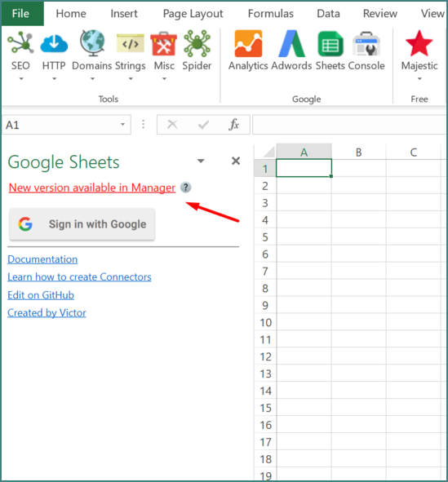This screenshot has height=482, width=448.
Task: Click the Majestic star icon
Action: (x=419, y=43)
